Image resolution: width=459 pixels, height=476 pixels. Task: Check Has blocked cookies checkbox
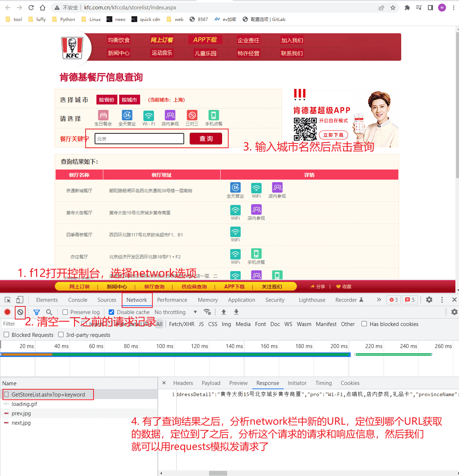click(364, 324)
